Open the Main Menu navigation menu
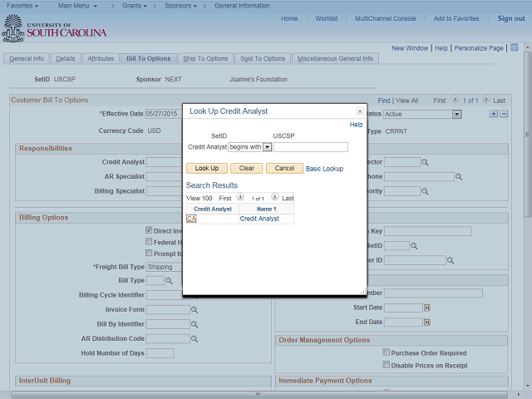532x399 pixels. point(78,6)
